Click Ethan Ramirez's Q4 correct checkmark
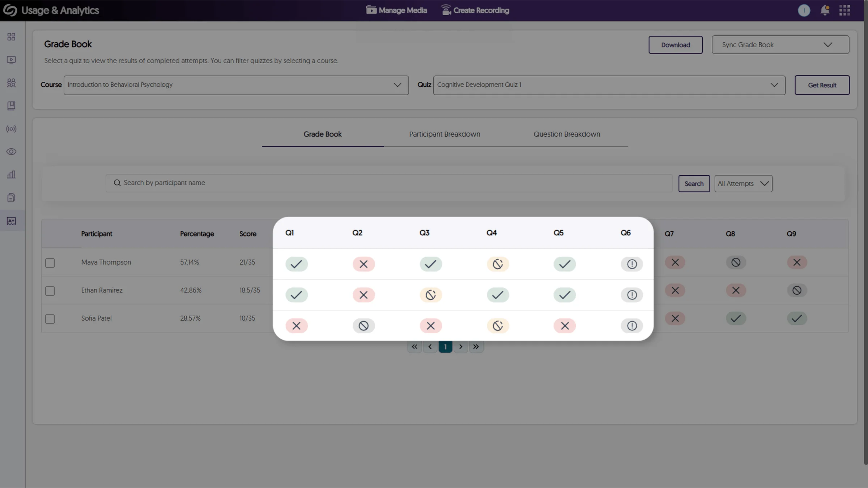The image size is (868, 488). [x=498, y=295]
